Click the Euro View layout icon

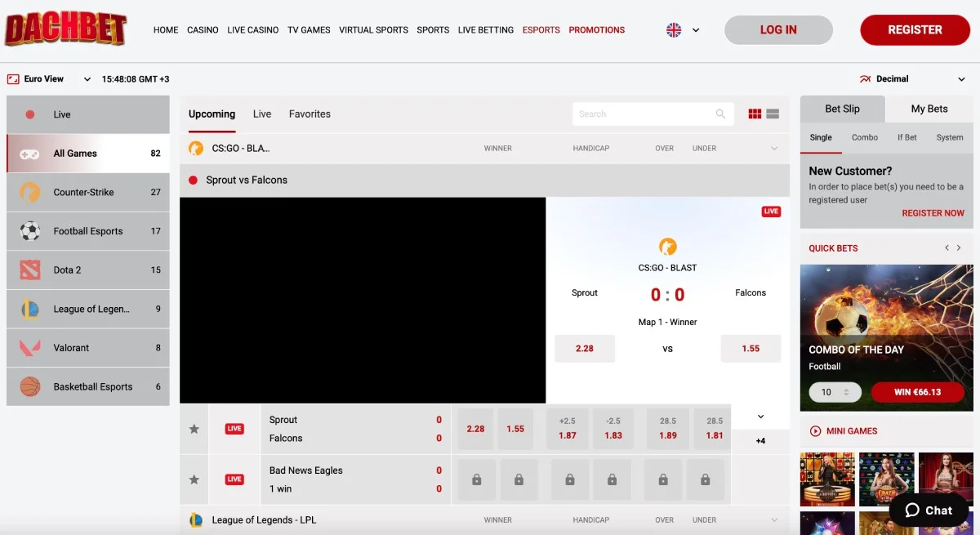pyautogui.click(x=13, y=79)
